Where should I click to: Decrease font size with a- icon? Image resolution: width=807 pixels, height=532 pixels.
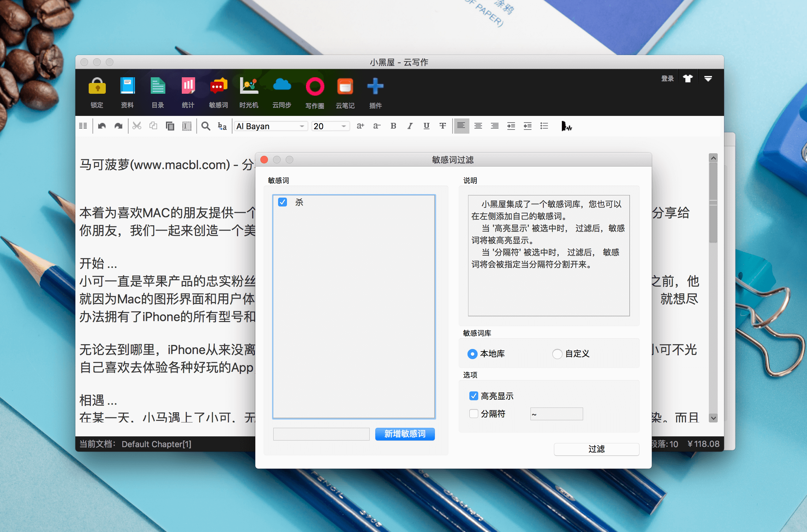pyautogui.click(x=377, y=126)
